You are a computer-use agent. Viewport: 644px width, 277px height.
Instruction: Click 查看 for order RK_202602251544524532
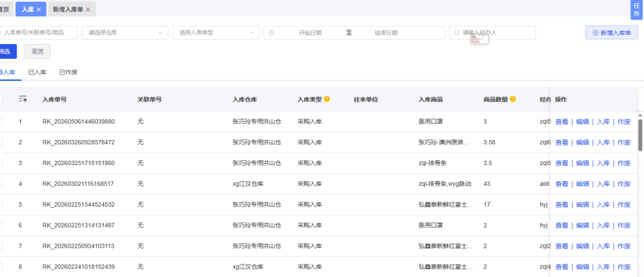coord(562,204)
